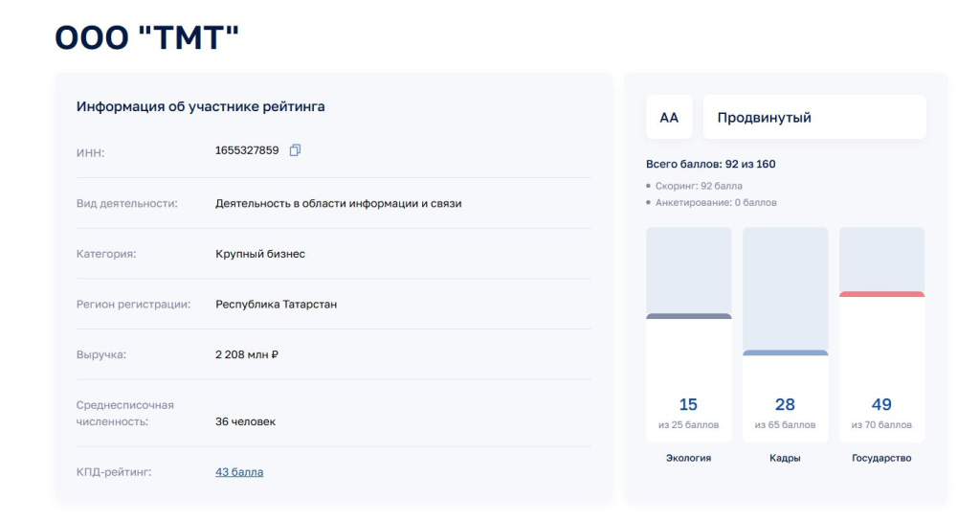Click the INN value 1655327859
This screenshot has height=522, width=980.
tap(247, 150)
